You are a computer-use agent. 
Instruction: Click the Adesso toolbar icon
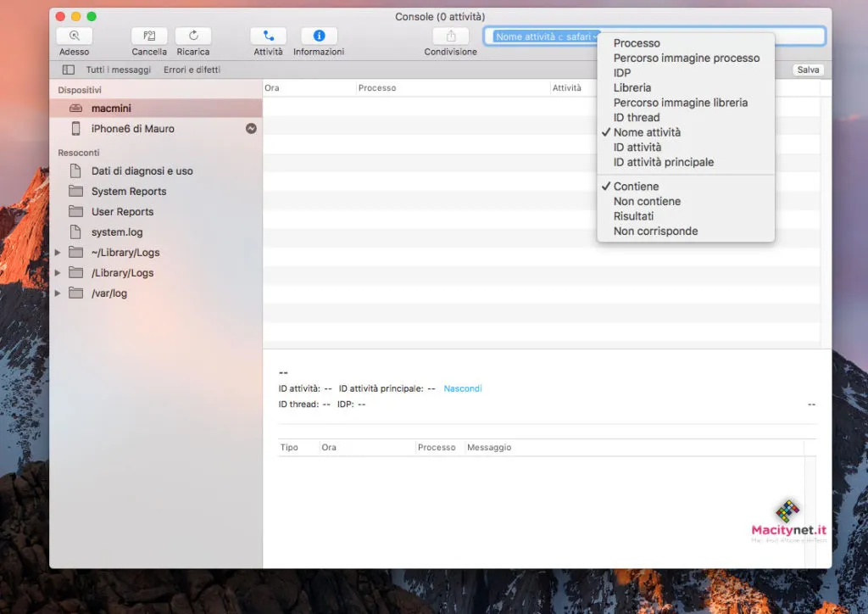(75, 36)
